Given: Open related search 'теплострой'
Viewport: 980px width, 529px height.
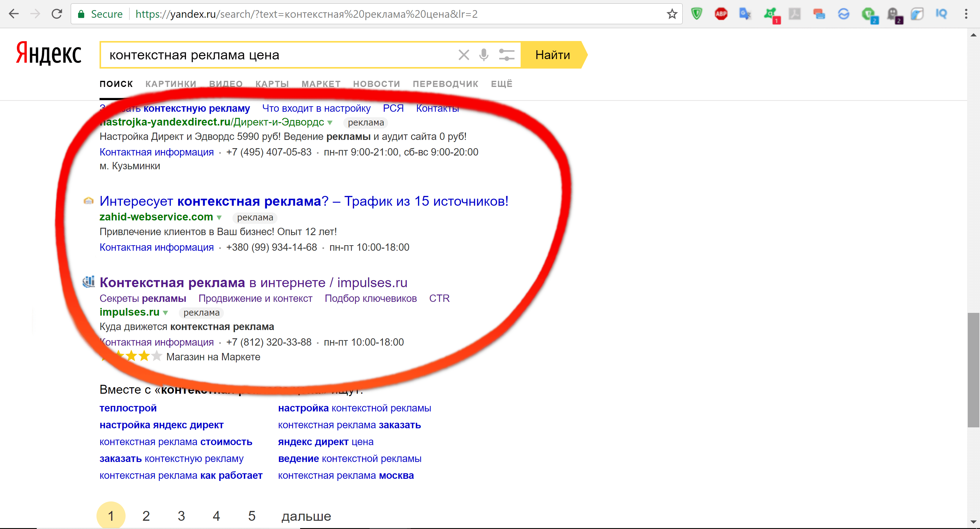Looking at the screenshot, I should pos(128,408).
